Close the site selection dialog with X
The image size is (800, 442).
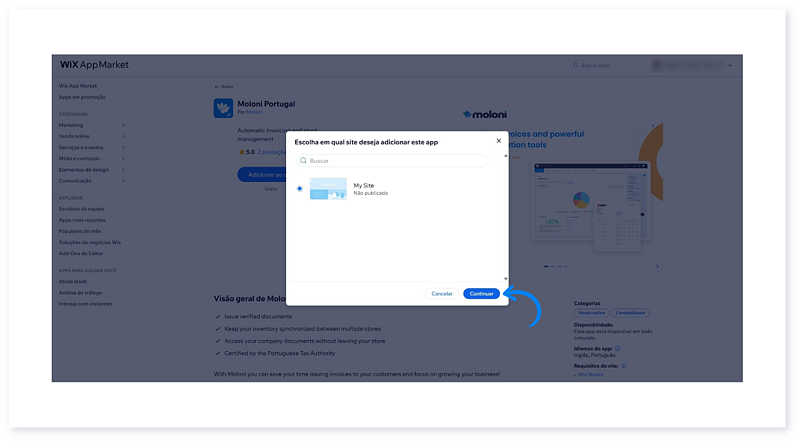[499, 143]
